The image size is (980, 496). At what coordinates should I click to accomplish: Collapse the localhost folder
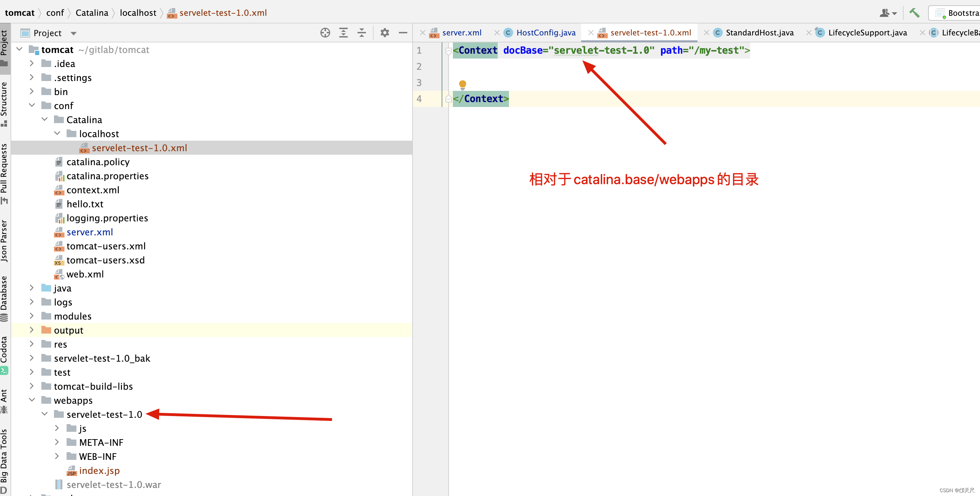click(x=57, y=133)
